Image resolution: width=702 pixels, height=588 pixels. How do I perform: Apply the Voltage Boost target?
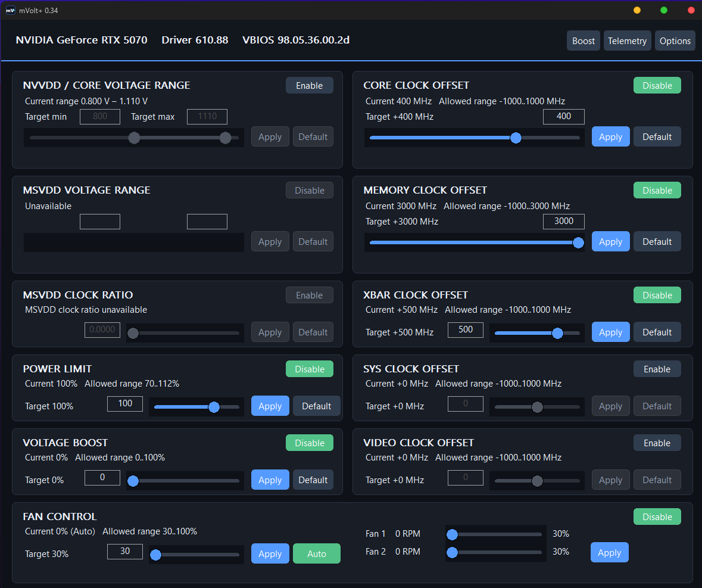click(270, 480)
